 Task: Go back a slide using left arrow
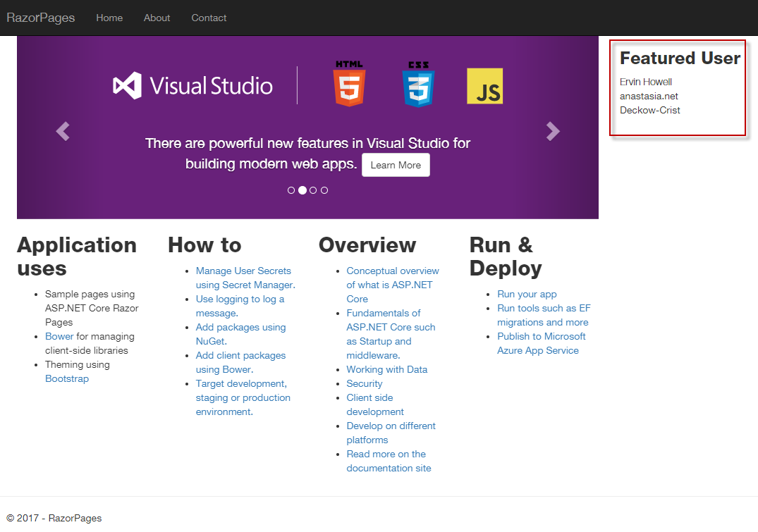click(x=62, y=131)
